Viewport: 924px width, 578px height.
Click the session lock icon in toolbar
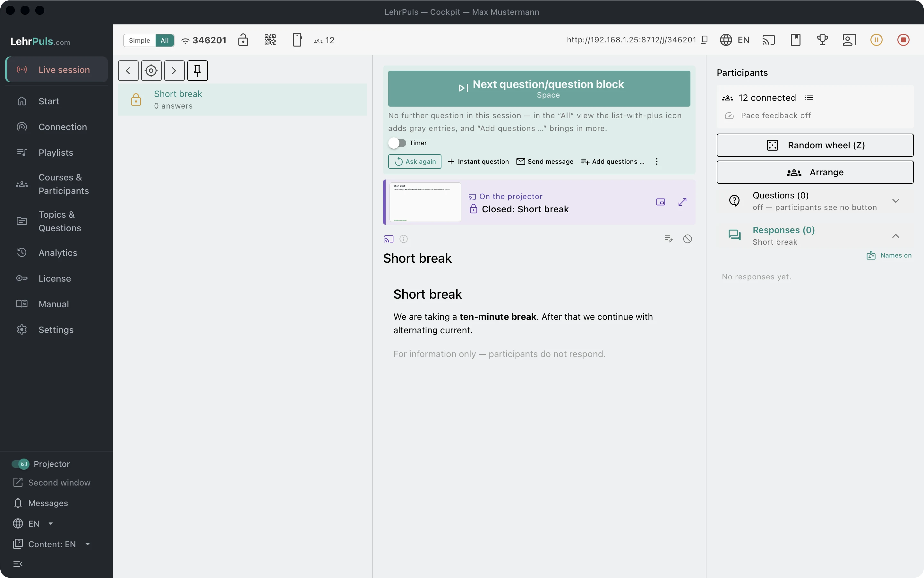tap(243, 40)
